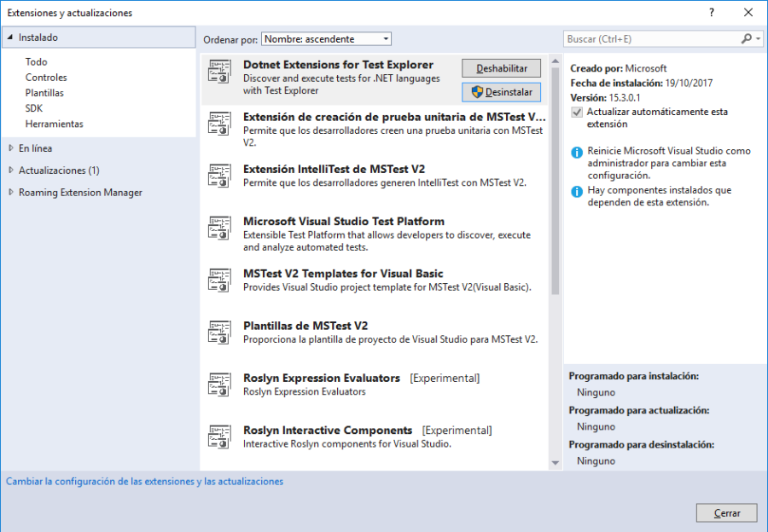Screen dimensions: 768x532
Task: Click the Roslyn Interactive Components icon
Action: point(220,437)
